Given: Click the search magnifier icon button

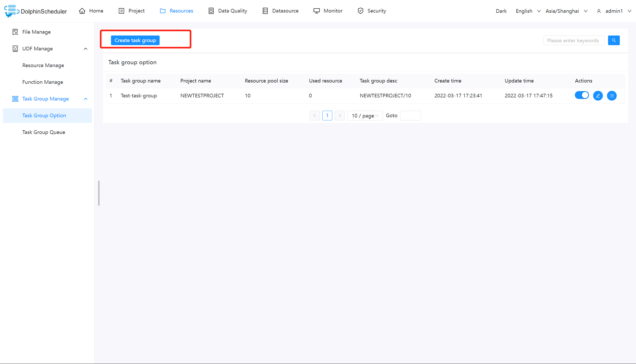Looking at the screenshot, I should [614, 40].
